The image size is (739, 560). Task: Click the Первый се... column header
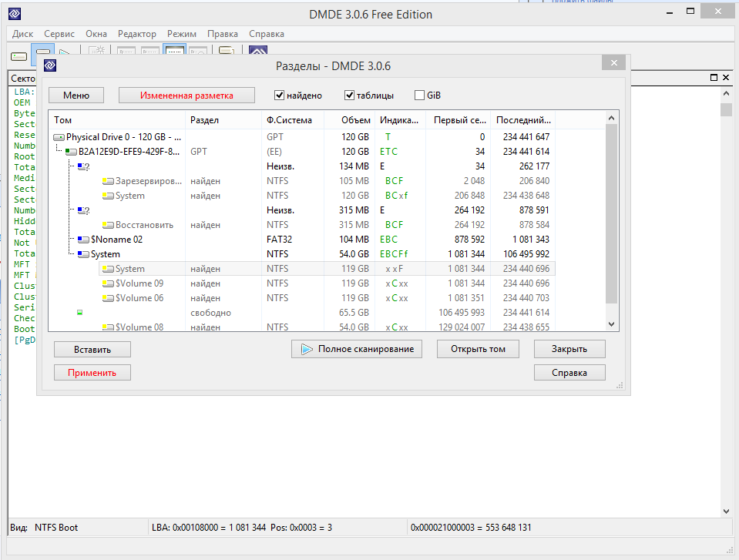coord(458,120)
